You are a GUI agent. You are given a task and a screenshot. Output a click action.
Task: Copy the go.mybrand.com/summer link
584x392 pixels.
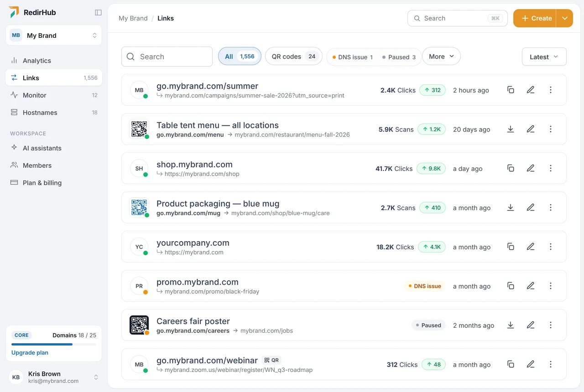coord(511,90)
